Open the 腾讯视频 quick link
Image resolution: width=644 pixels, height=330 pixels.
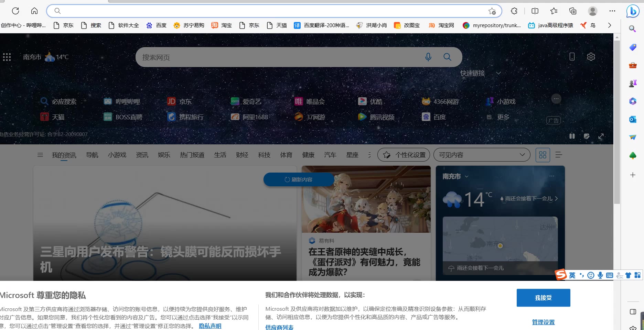point(376,117)
